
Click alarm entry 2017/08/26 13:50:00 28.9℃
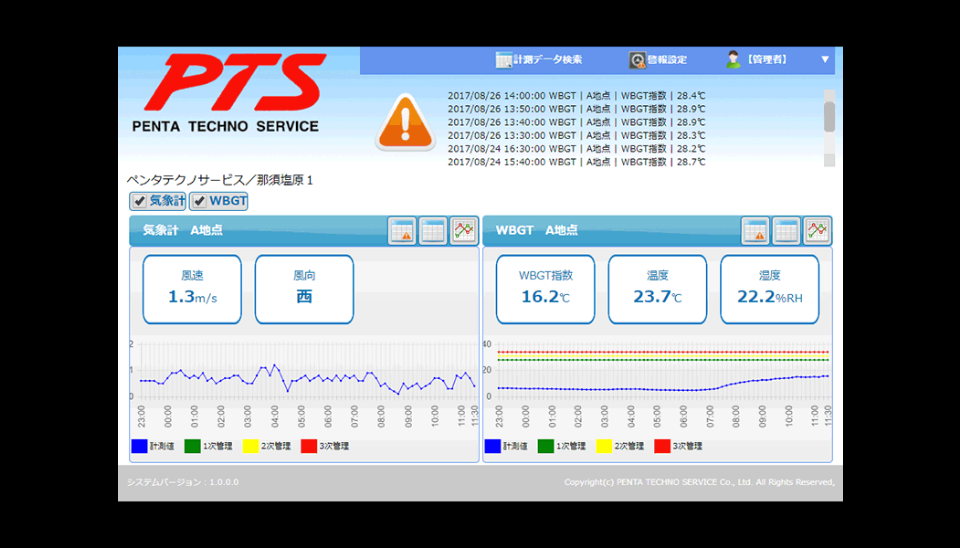point(576,109)
